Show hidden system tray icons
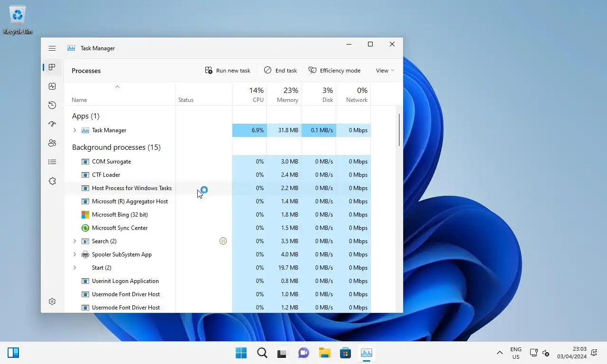 point(499,353)
